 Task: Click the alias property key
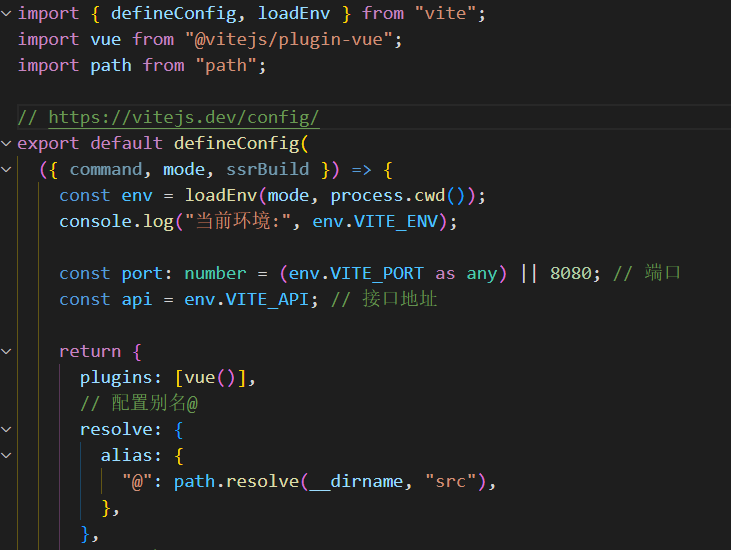[126, 455]
